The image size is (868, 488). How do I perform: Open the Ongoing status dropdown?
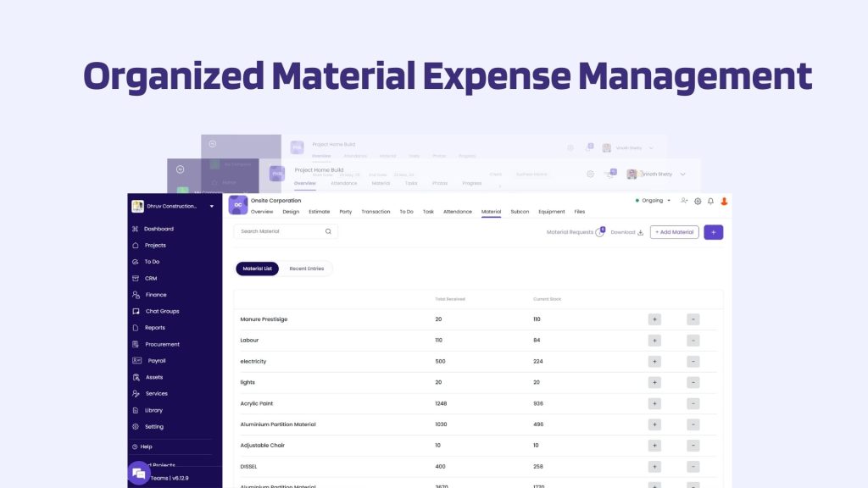[x=654, y=201]
